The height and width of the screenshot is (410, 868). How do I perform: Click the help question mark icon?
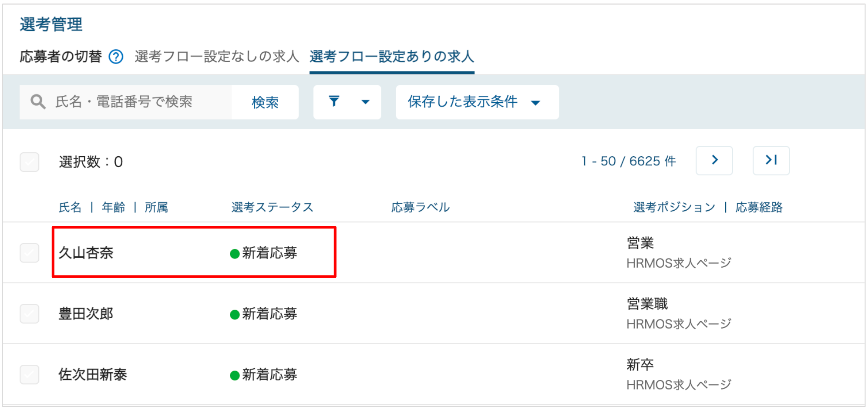click(x=116, y=57)
